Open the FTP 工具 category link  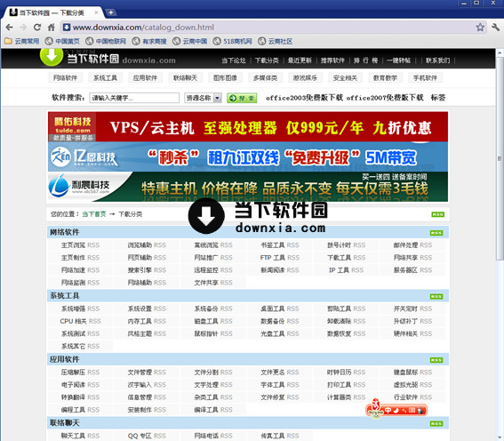pyautogui.click(x=273, y=258)
